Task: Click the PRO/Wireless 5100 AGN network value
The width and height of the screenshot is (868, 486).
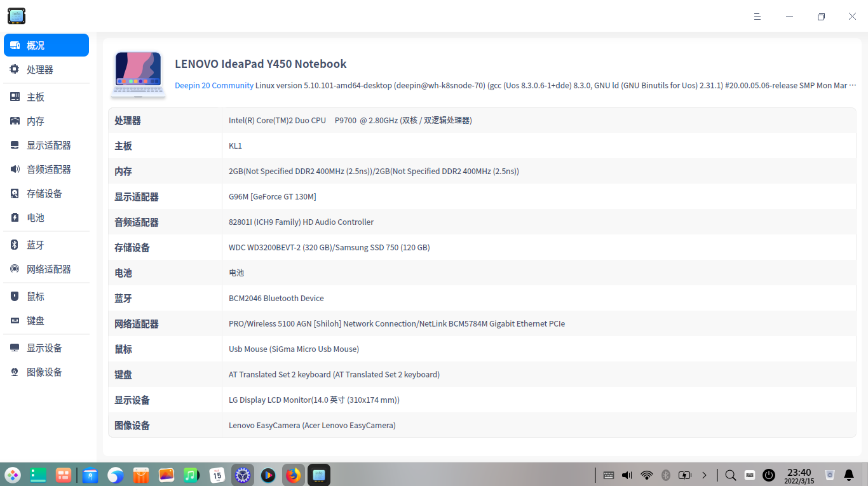Action: click(397, 323)
